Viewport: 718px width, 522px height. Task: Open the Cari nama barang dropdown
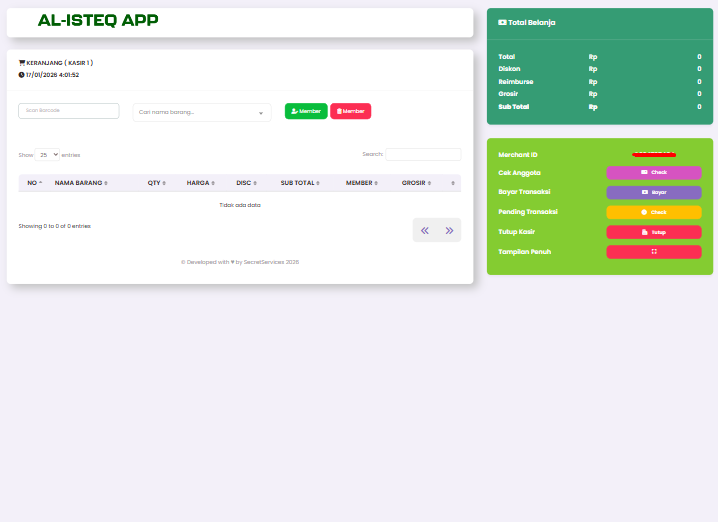pos(202,112)
